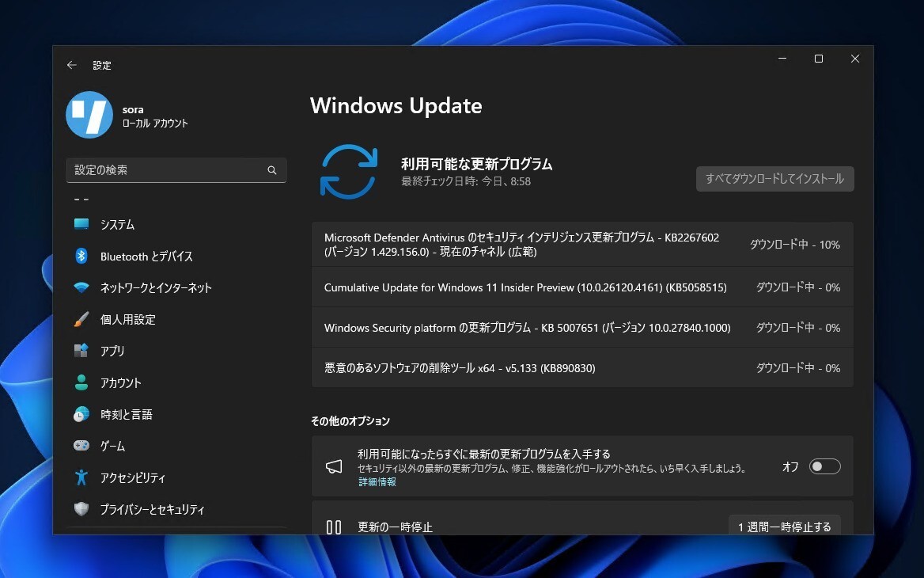The width and height of the screenshot is (924, 578).
Task: Click the 更新の一時停止 option label
Action: 395,527
